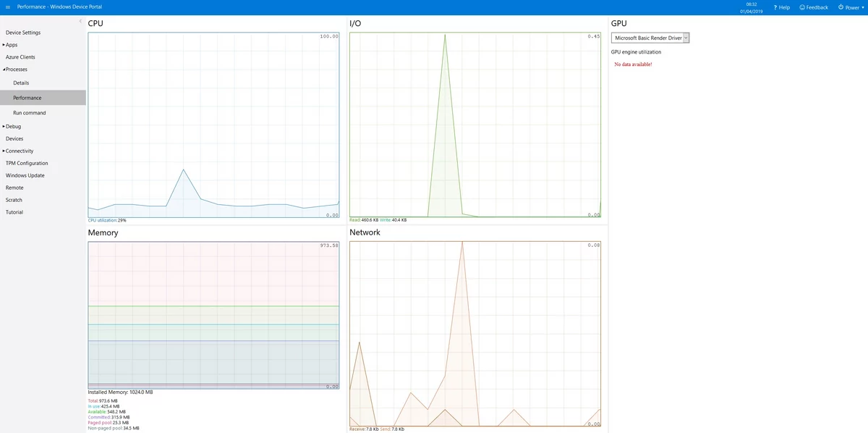Click the 'Committed: 315.9 MB' entry
This screenshot has height=433, width=868.
pyautogui.click(x=109, y=418)
